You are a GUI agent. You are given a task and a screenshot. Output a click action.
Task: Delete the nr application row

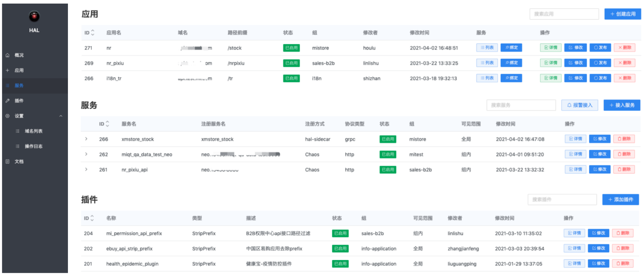[x=624, y=48]
